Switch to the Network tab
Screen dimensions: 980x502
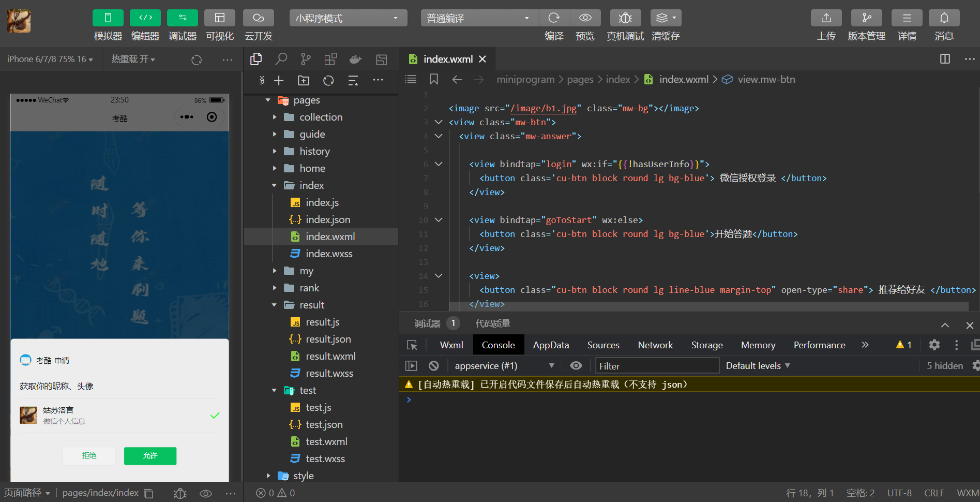pyautogui.click(x=655, y=345)
